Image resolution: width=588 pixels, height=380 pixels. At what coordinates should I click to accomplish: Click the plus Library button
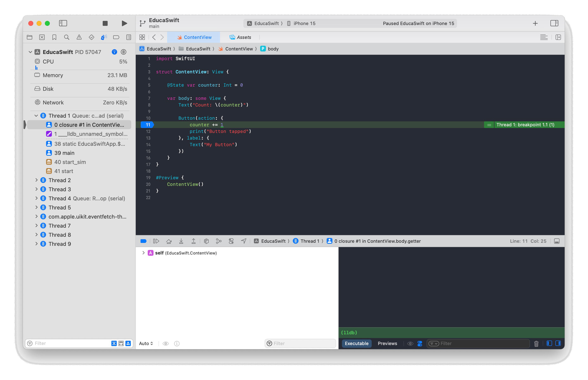535,23
